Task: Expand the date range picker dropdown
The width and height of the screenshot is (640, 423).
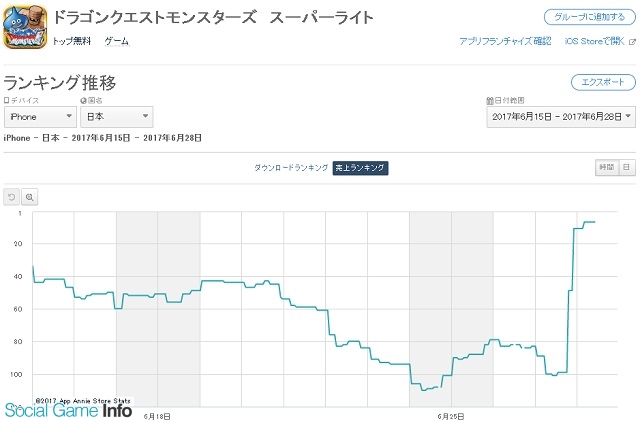Action: pos(561,117)
